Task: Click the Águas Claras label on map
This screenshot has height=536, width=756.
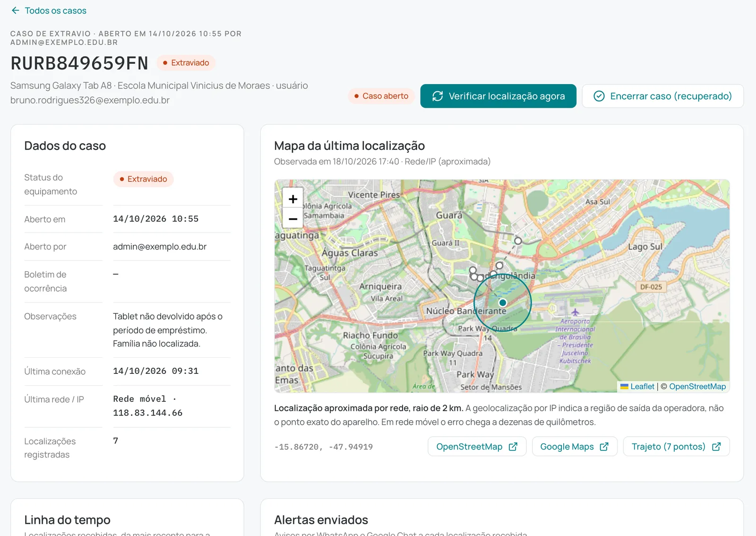Action: pos(350,253)
